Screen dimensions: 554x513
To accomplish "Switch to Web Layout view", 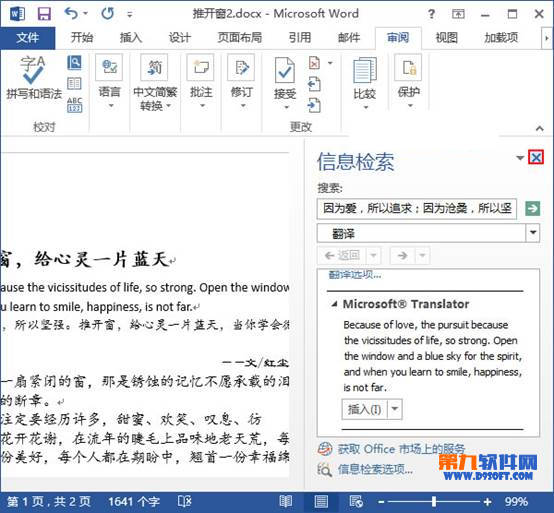I will click(x=356, y=501).
